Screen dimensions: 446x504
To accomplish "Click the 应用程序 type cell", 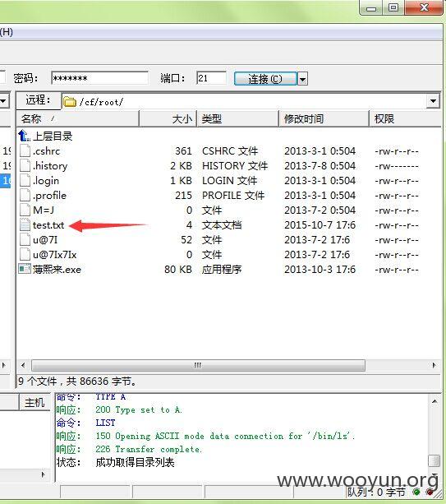I will (222, 270).
